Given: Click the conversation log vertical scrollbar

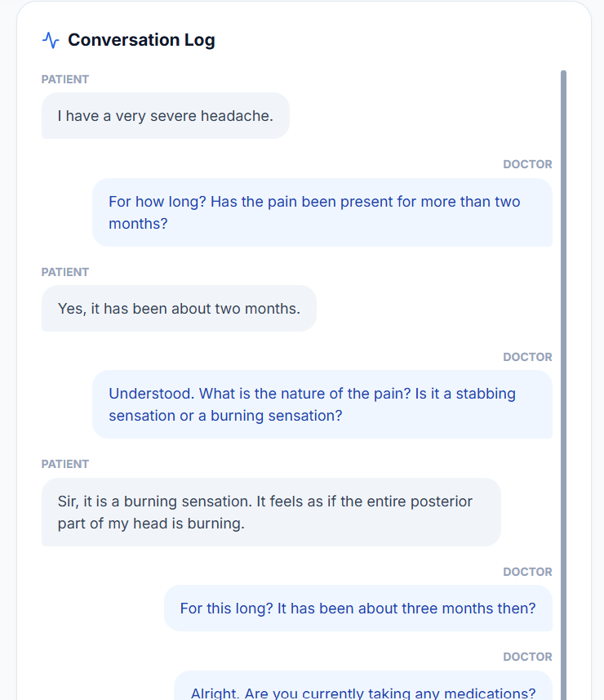Looking at the screenshot, I should point(563,327).
